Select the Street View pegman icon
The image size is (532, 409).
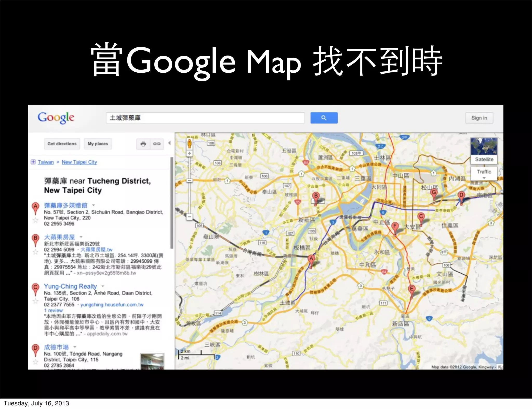tap(190, 143)
